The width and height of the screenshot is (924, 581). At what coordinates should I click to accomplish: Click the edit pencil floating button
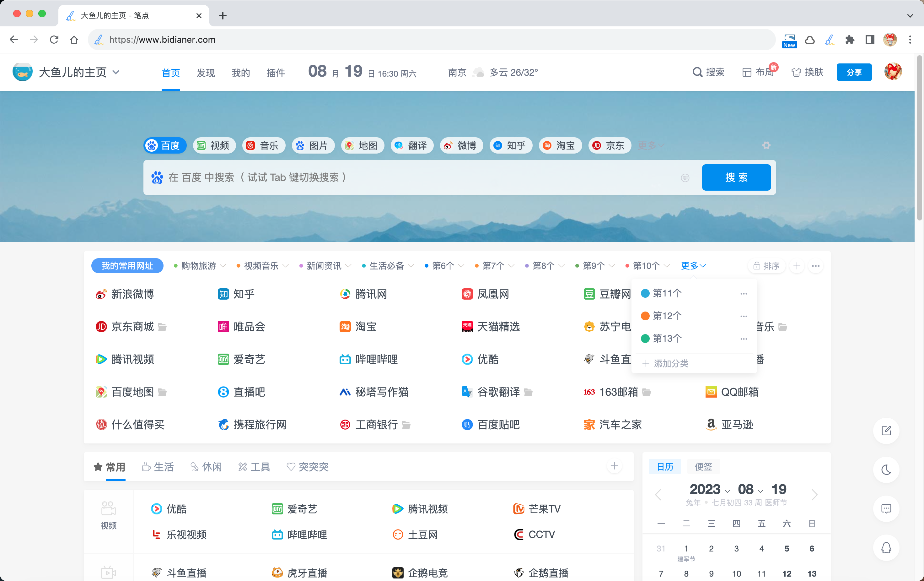pos(886,431)
